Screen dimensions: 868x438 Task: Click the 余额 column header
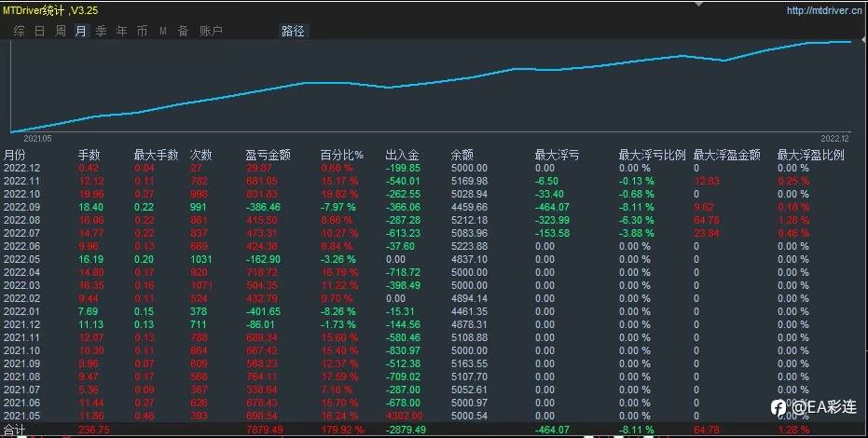click(x=462, y=155)
